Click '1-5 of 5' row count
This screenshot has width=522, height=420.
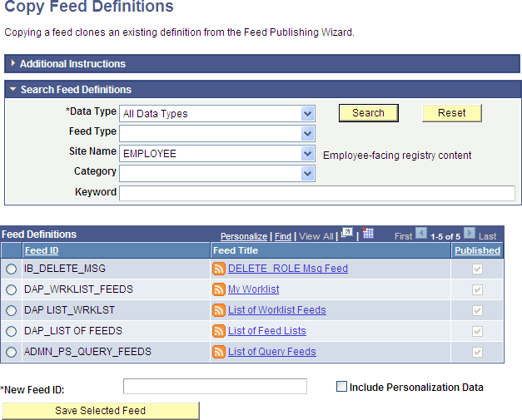445,237
